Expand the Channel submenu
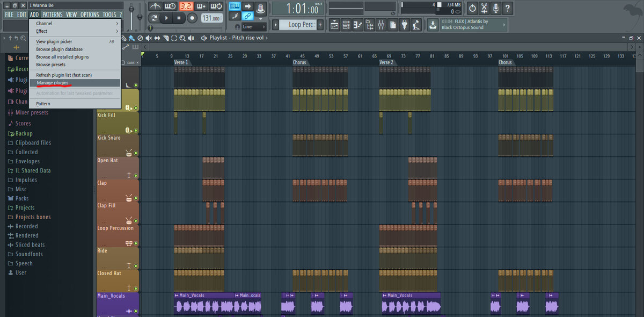 pos(75,24)
